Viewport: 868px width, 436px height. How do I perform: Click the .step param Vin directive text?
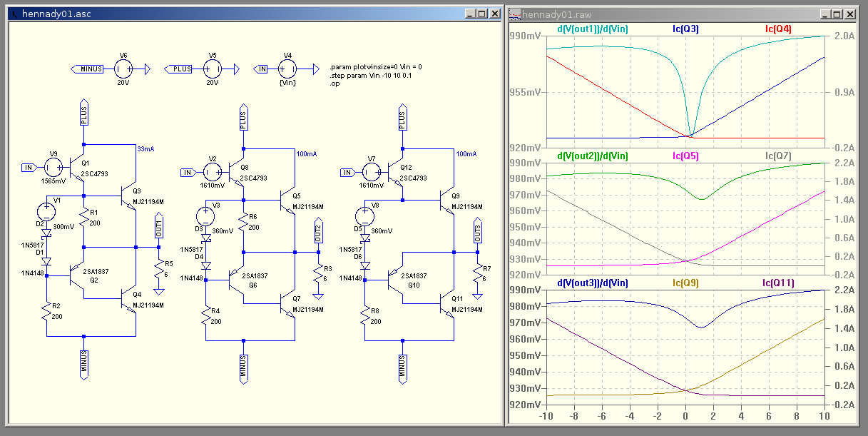coord(371,75)
